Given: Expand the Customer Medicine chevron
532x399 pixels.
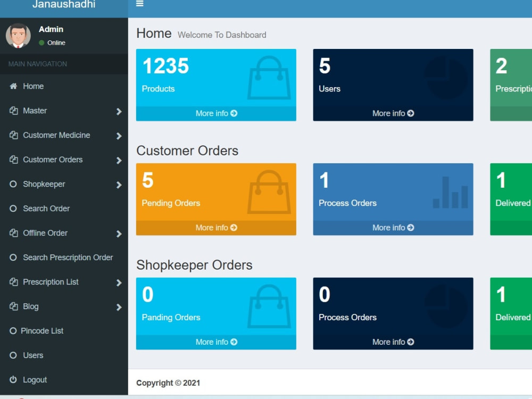Looking at the screenshot, I should coord(119,136).
